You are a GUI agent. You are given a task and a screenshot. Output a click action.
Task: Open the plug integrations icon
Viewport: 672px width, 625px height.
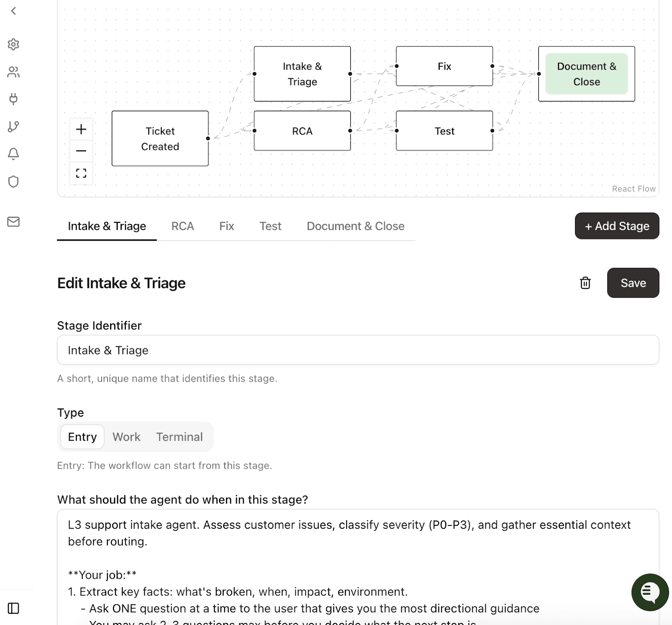[x=13, y=99]
